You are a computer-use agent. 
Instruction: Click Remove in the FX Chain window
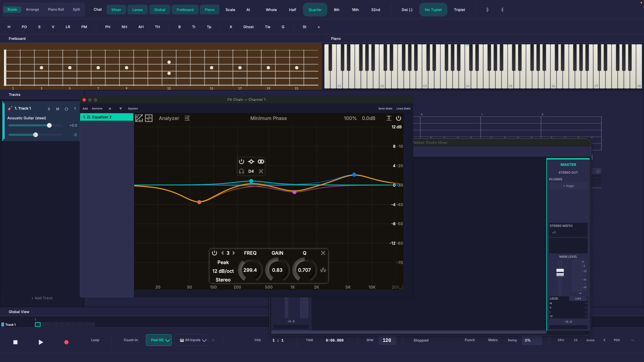97,109
